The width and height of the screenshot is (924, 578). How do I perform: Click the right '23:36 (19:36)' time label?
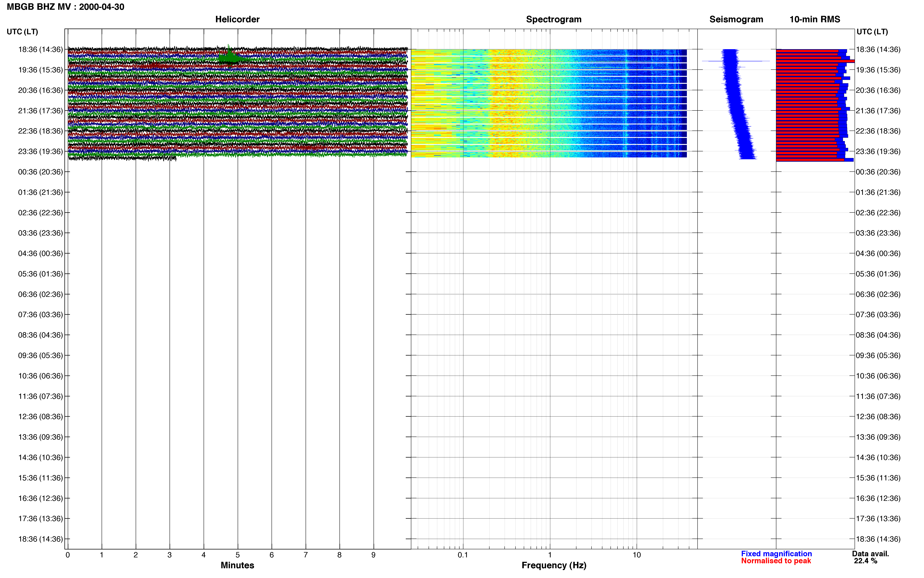click(x=878, y=151)
